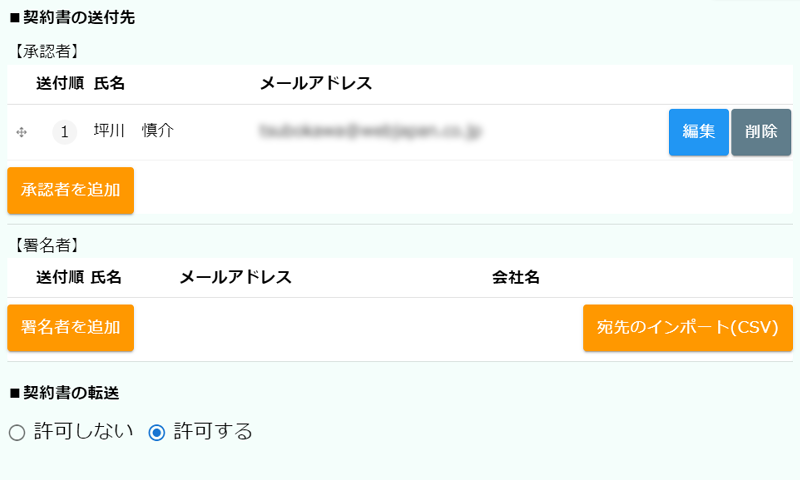The height and width of the screenshot is (480, 800).
Task: Click 氏名 header in the 署名者 table
Action: pyautogui.click(x=106, y=277)
